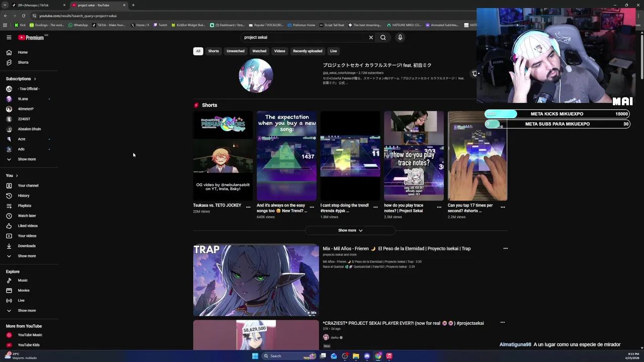Open the Duolingo bookmark
This screenshot has height=362, width=644.
[x=47, y=25]
